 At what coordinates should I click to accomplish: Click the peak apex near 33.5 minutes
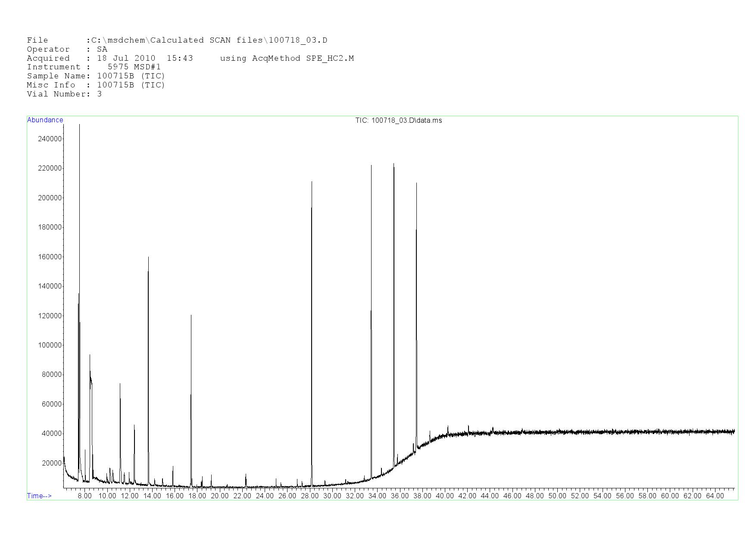pos(371,166)
